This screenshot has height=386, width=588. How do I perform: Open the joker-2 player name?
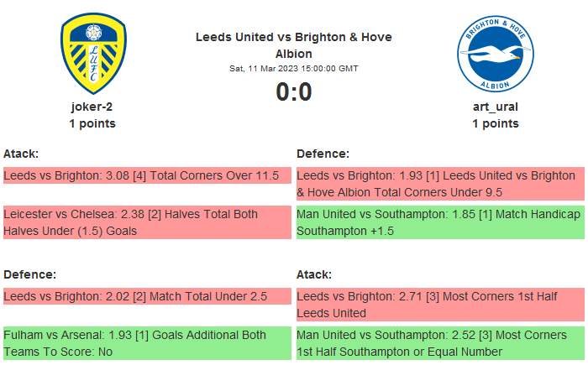coord(92,107)
